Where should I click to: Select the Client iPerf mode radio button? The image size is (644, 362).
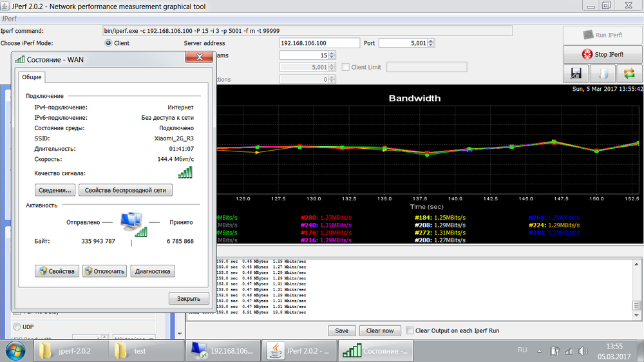coord(108,43)
